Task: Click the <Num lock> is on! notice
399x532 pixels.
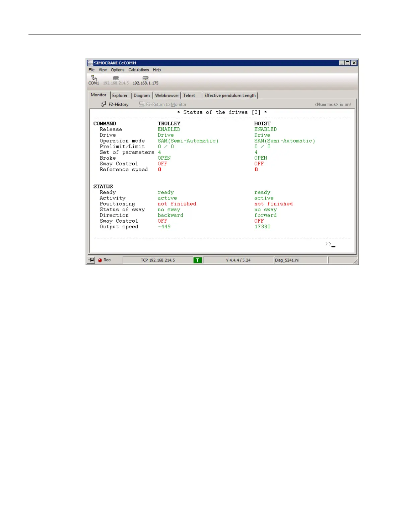Action: click(333, 105)
